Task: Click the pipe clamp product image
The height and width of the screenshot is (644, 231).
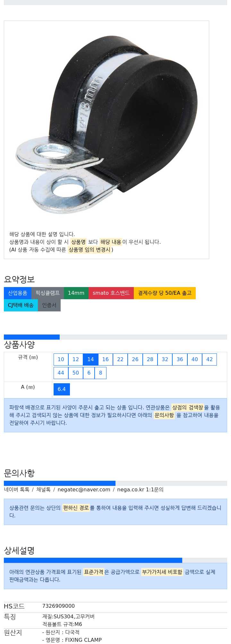Action: click(107, 124)
